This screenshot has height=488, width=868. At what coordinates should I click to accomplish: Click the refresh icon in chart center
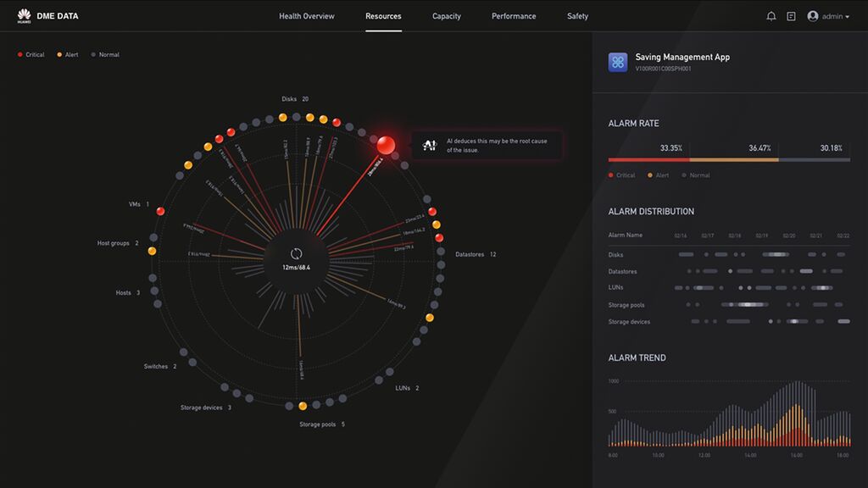click(x=297, y=253)
